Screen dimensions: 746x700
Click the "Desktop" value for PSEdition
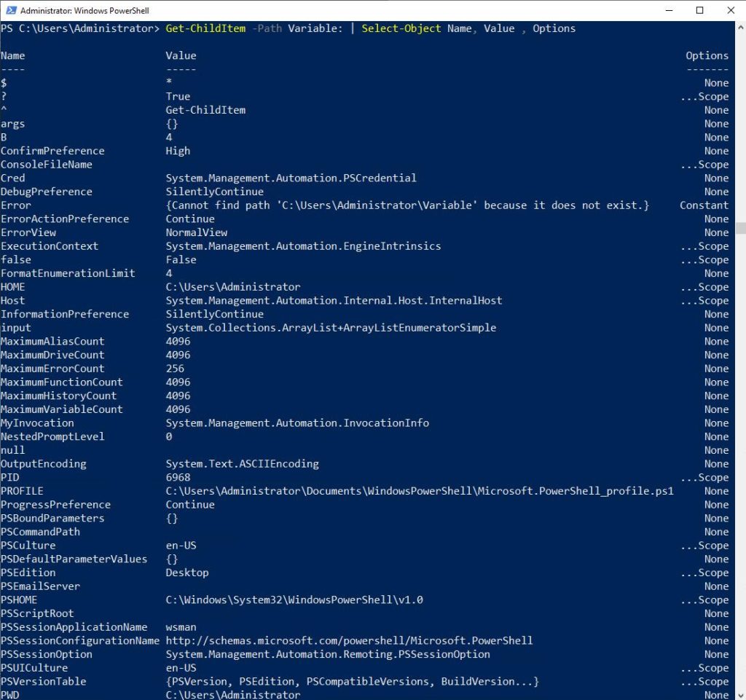(x=187, y=573)
